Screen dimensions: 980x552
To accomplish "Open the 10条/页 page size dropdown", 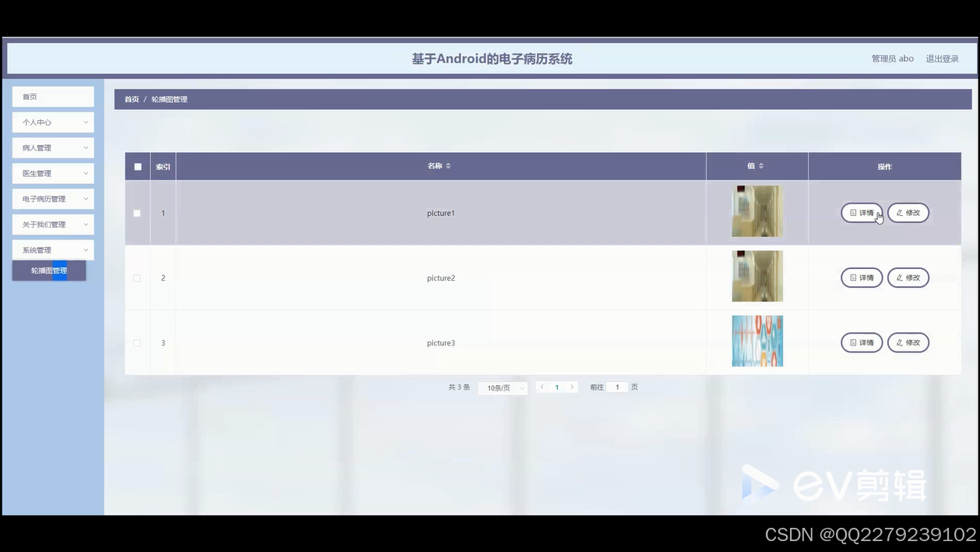I will click(x=502, y=387).
